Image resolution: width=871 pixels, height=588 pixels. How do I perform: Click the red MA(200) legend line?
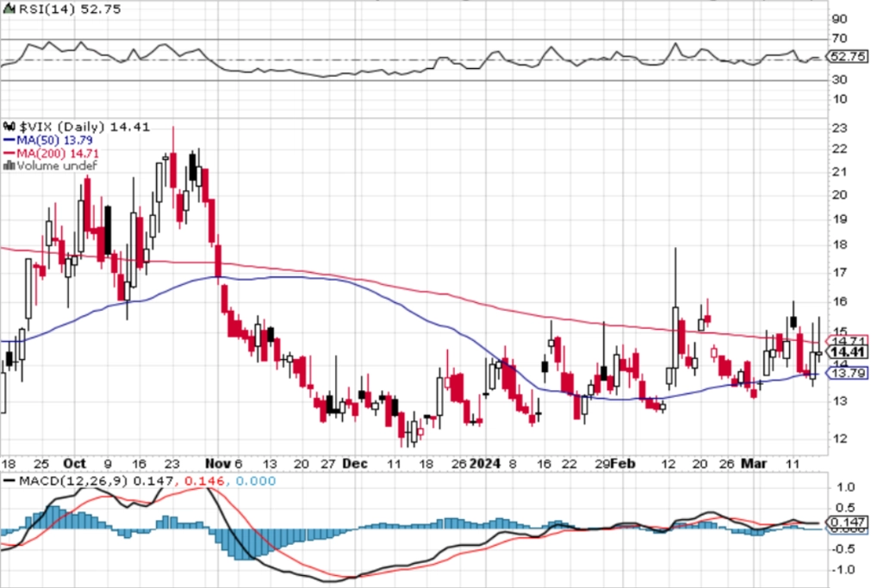click(9, 153)
